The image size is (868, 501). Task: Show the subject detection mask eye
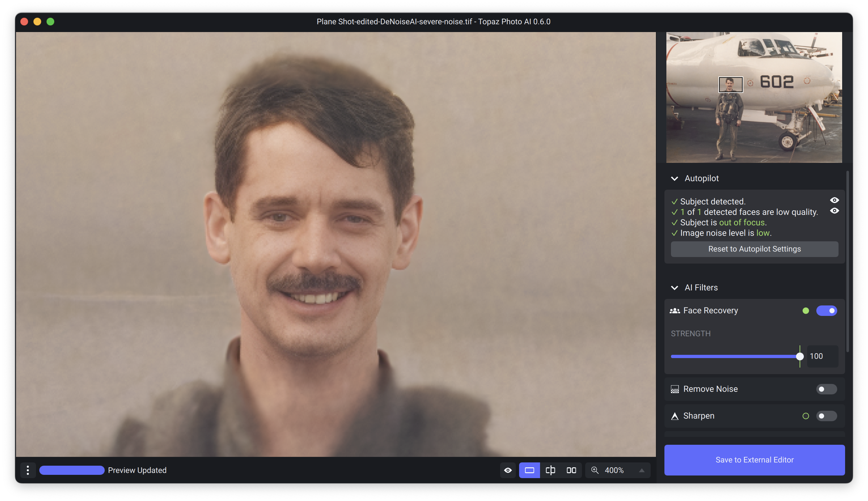tap(834, 200)
